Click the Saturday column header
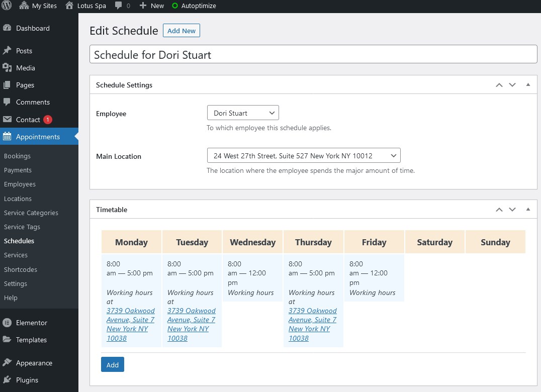The width and height of the screenshot is (541, 392). point(435,242)
